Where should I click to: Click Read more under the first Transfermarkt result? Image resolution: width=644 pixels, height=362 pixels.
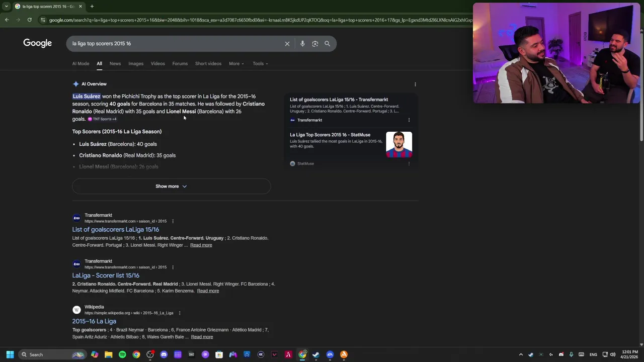(201, 245)
